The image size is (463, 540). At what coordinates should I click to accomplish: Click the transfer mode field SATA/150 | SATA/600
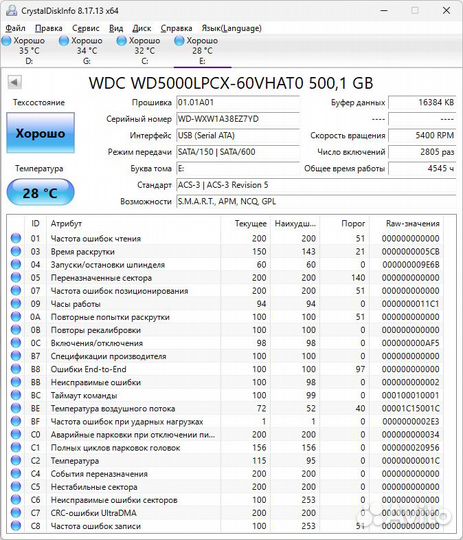point(238,152)
